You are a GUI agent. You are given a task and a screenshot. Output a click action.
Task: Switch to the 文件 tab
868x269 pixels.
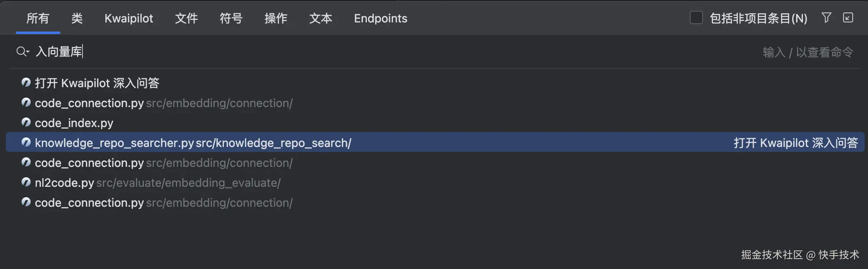pos(186,18)
